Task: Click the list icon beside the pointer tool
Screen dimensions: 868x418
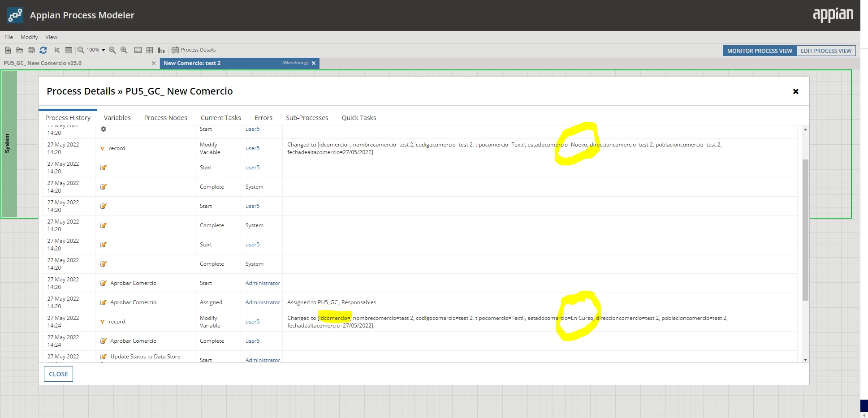Action: 69,50
